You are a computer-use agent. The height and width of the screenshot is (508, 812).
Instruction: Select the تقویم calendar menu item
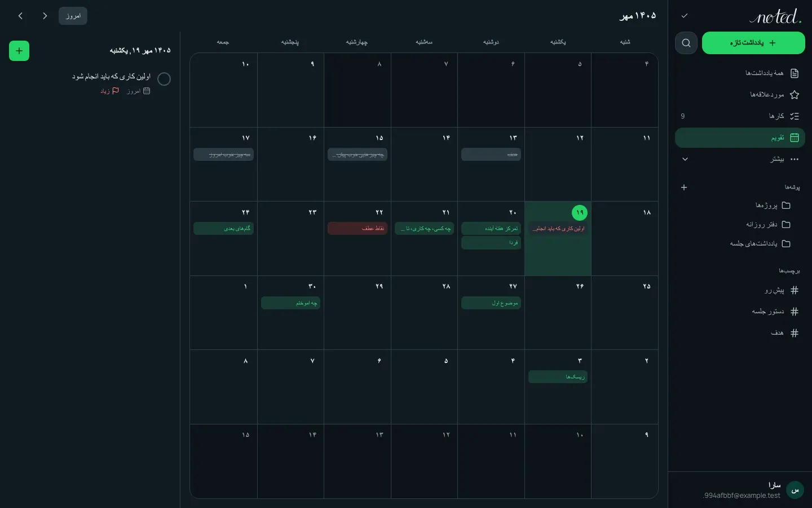point(740,138)
